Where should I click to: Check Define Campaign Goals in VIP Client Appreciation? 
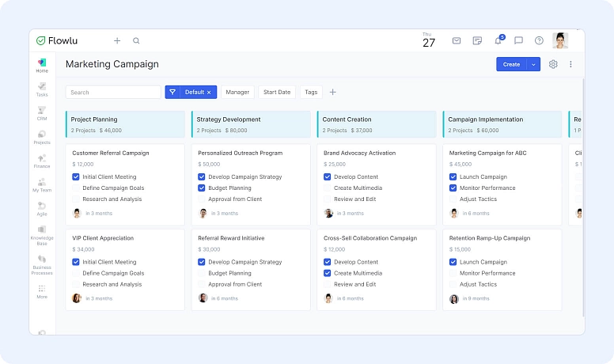point(76,273)
